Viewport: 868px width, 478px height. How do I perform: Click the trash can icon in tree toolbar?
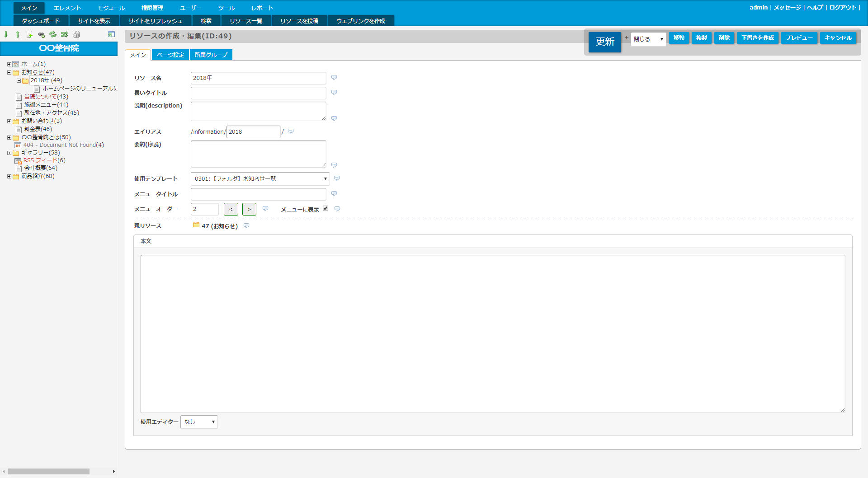click(76, 34)
